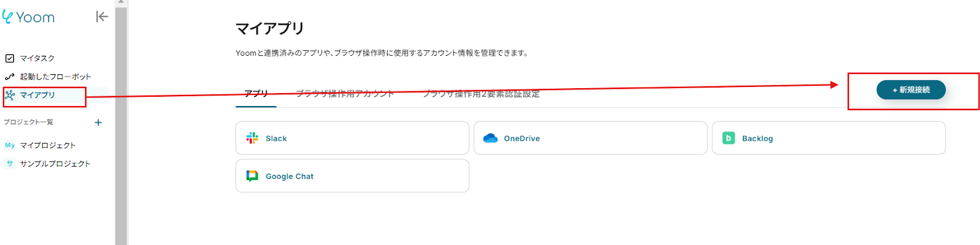Click the 起動したフローボット flow icon
This screenshot has width=980, height=245.
[x=10, y=77]
